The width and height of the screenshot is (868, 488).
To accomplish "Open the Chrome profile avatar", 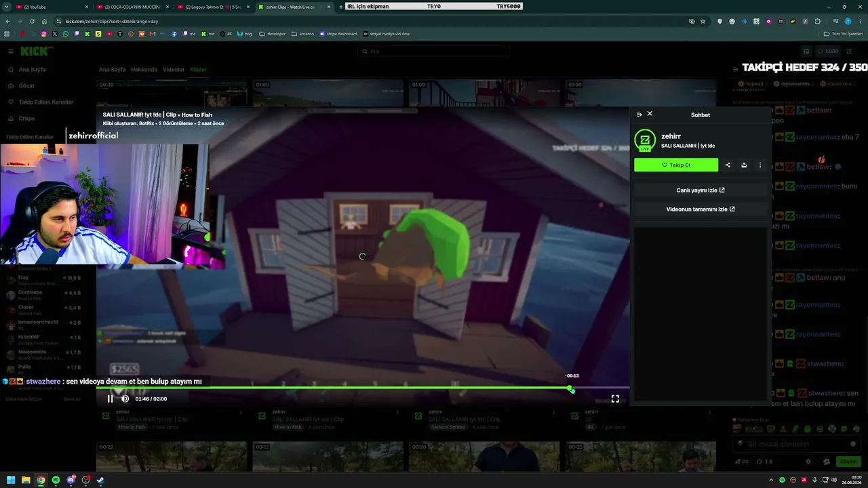I will click(848, 21).
